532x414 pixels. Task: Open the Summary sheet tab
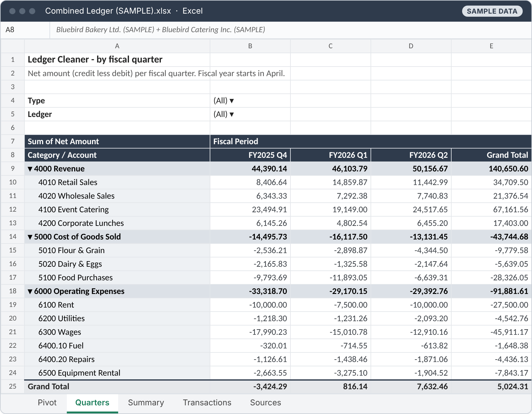click(x=146, y=403)
